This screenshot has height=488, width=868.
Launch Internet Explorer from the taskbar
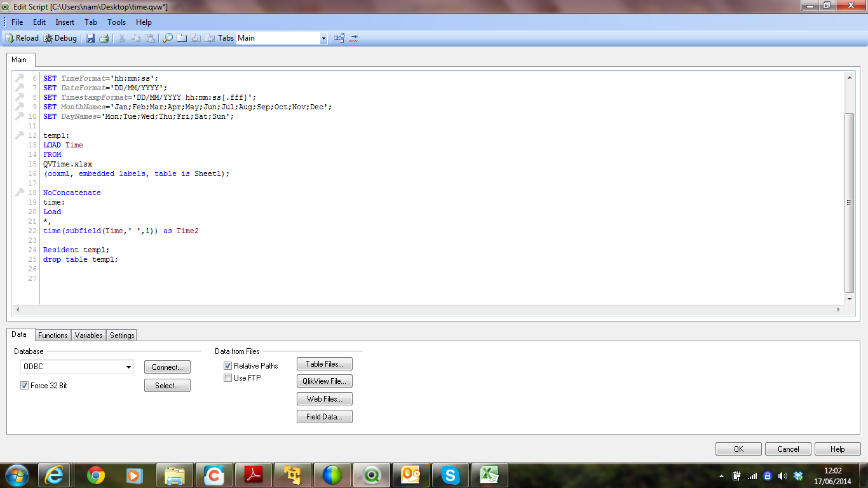[55, 475]
